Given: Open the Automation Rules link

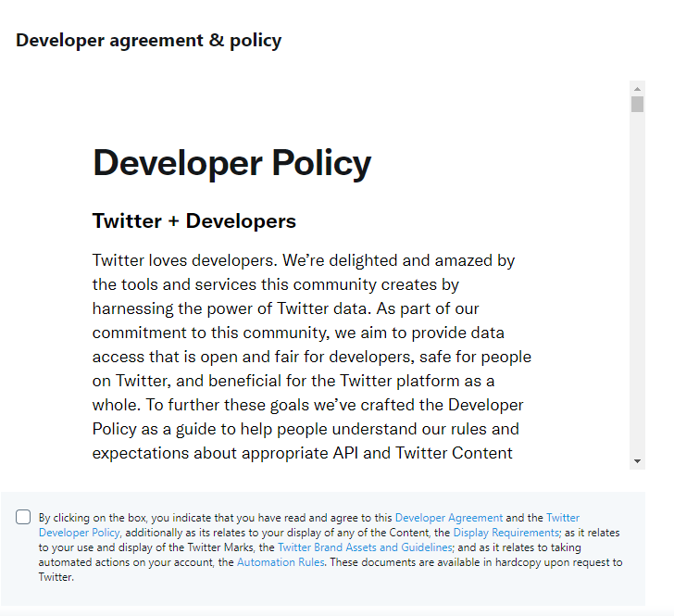Looking at the screenshot, I should (281, 562).
